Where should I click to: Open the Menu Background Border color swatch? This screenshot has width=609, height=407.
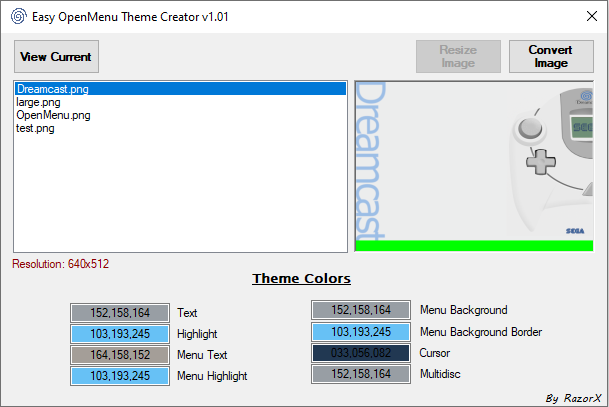point(361,332)
